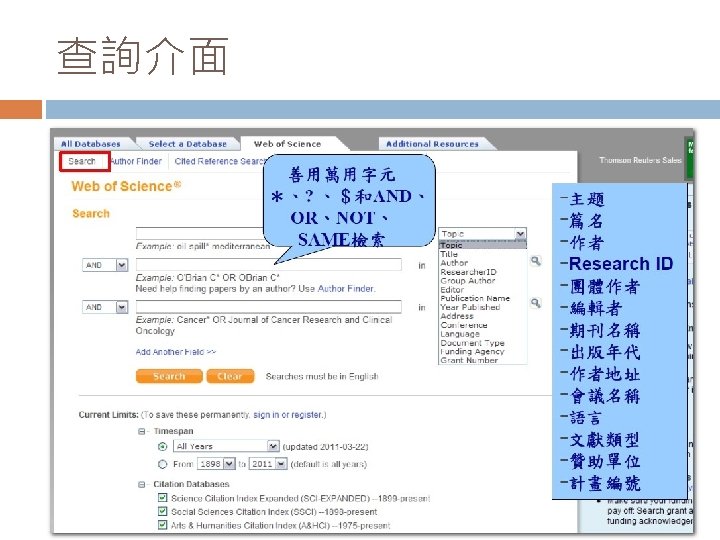This screenshot has height=540, width=720.
Task: Toggle Arts & Humanities Citation Index checkbox
Action: click(x=162, y=524)
